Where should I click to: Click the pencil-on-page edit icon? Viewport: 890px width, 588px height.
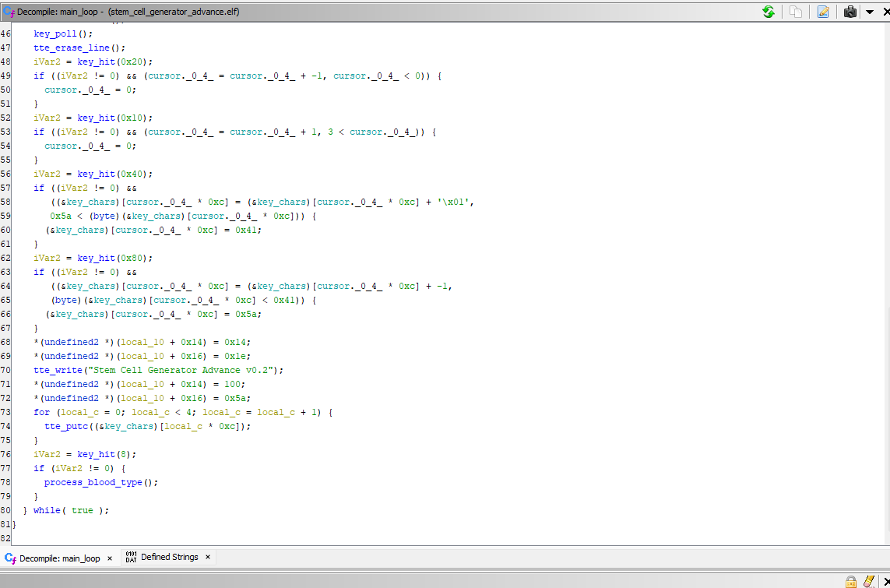tap(823, 12)
